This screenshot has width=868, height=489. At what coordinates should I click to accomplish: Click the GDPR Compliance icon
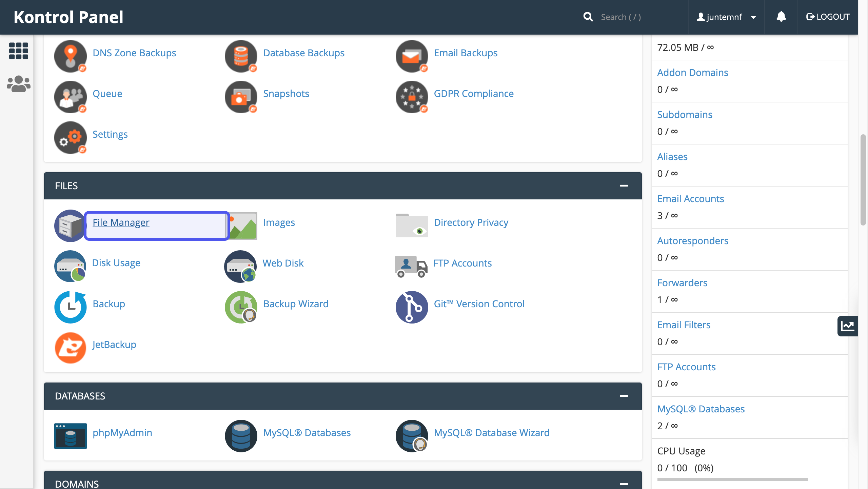tap(412, 97)
